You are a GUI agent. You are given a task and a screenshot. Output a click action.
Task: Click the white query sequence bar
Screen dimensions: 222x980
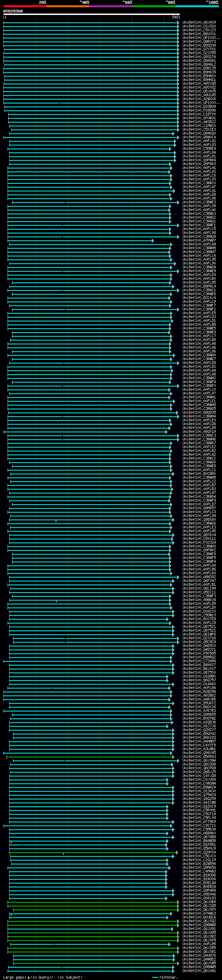(x=92, y=14)
